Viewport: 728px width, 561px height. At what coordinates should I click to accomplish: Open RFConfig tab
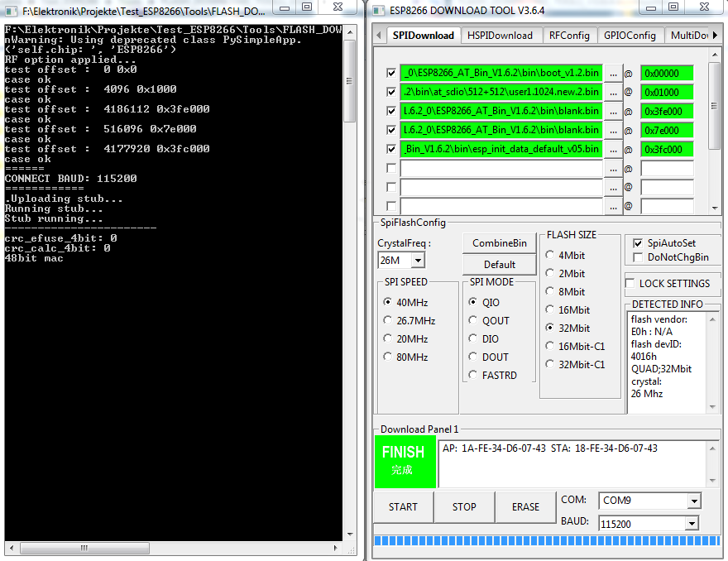pyautogui.click(x=569, y=36)
